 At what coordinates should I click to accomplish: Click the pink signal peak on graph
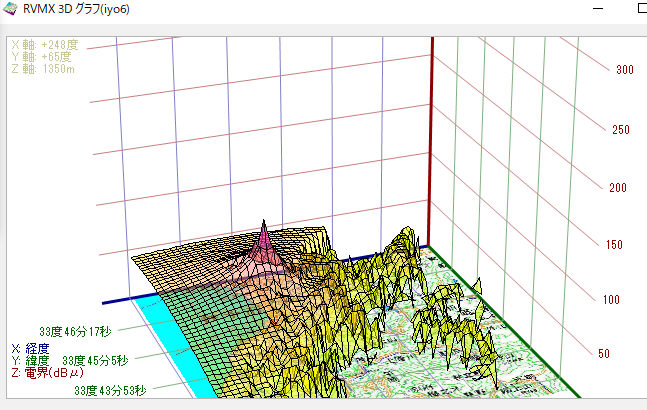tap(264, 238)
